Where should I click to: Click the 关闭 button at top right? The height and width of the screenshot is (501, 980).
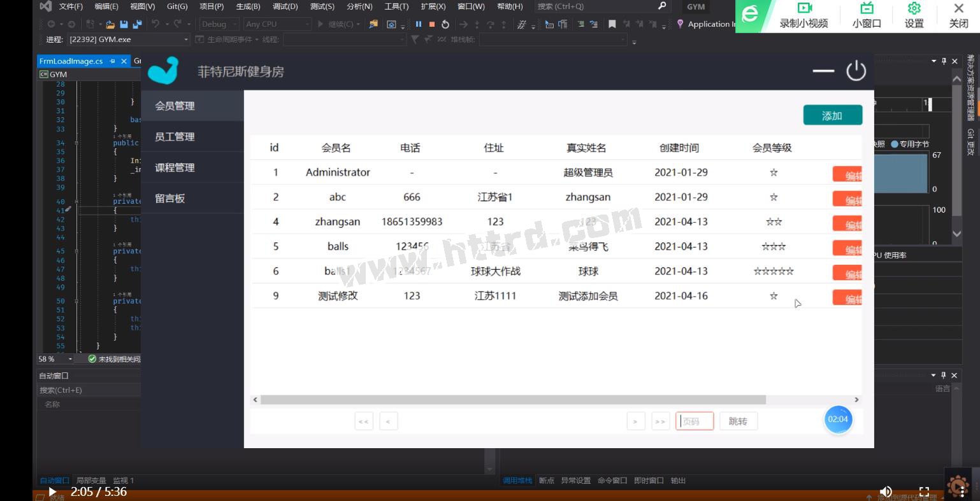(x=959, y=16)
